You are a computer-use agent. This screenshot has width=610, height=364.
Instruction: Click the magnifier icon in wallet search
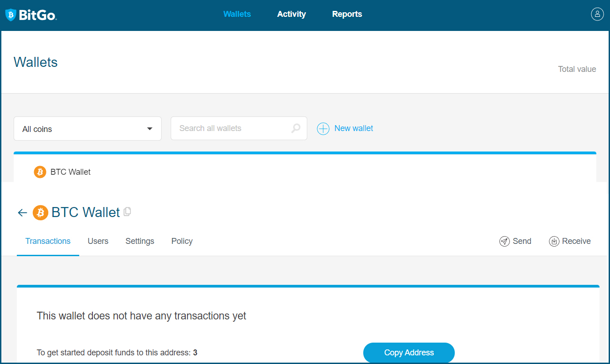point(296,128)
